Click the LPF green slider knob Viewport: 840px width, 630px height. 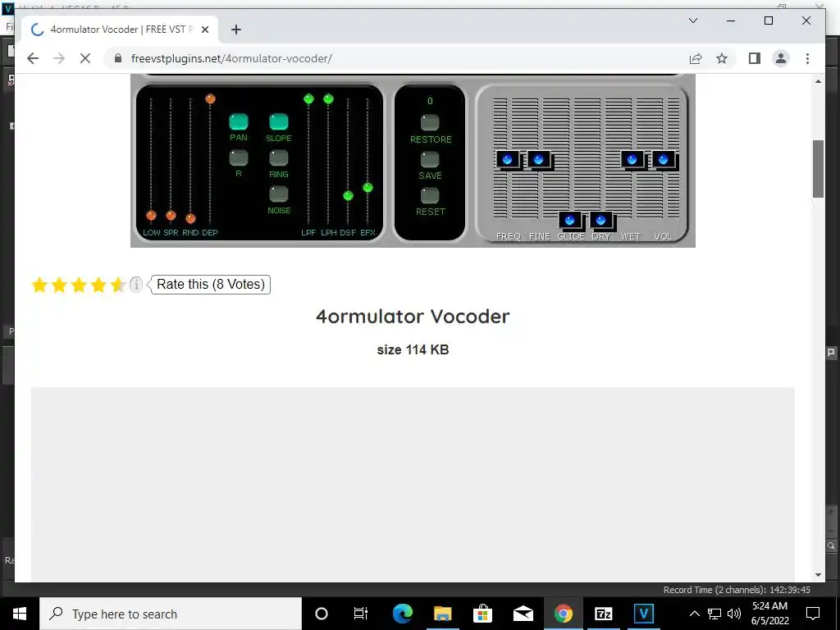pos(308,98)
